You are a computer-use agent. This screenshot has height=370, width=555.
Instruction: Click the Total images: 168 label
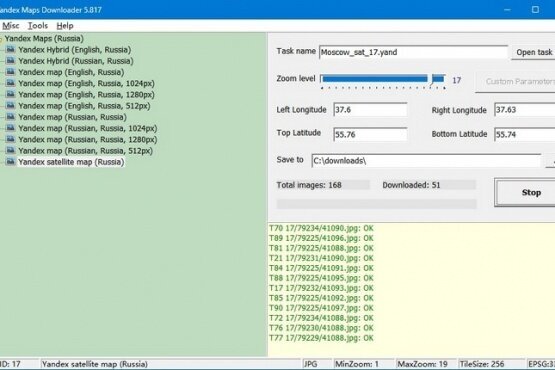click(309, 185)
